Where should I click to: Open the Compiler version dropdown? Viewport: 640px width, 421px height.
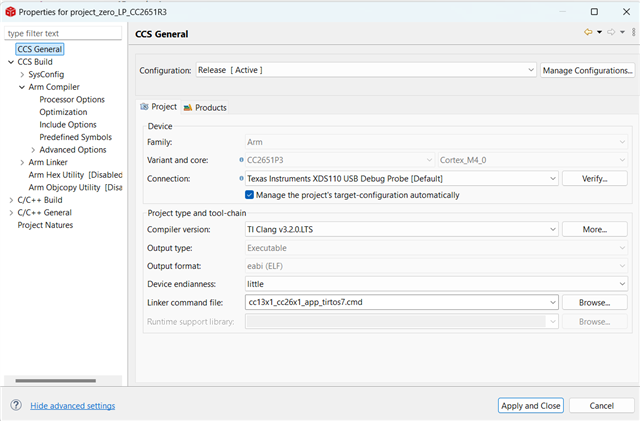point(402,229)
